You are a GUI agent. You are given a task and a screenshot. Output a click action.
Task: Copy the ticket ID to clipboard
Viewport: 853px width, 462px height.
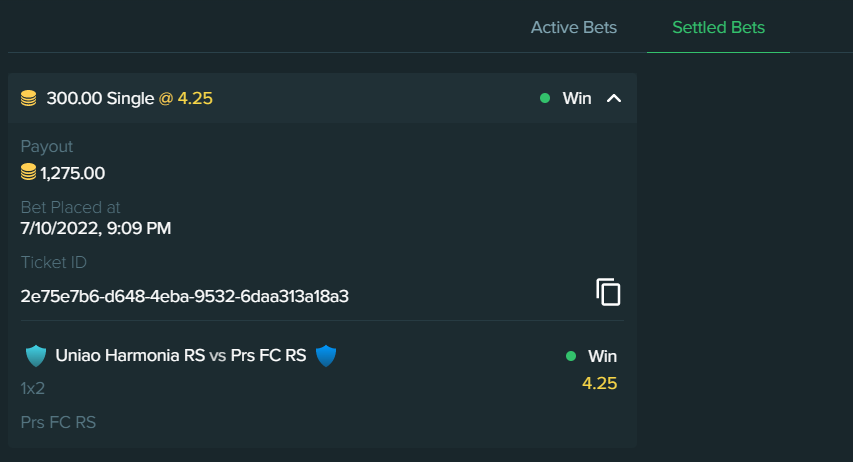(608, 292)
